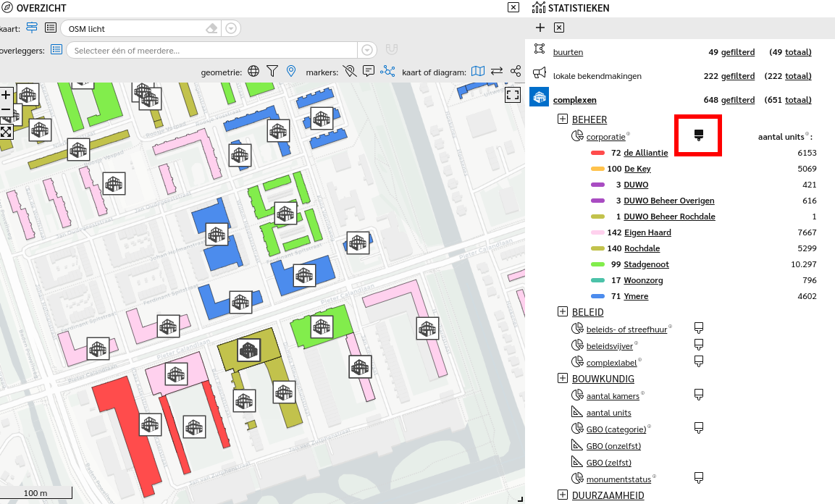This screenshot has width=835, height=504.
Task: Click the blue Ymere color swatch
Action: 597,296
